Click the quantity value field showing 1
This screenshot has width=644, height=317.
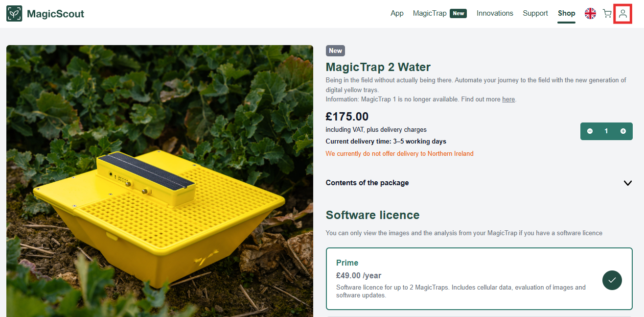coord(606,131)
